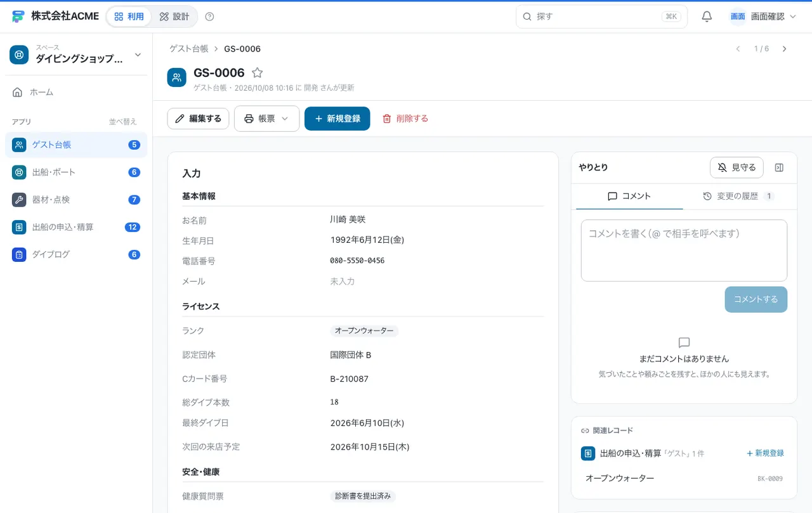The height and width of the screenshot is (513, 812).
Task: Select the 変更の履歴 tab
Action: [x=738, y=197]
